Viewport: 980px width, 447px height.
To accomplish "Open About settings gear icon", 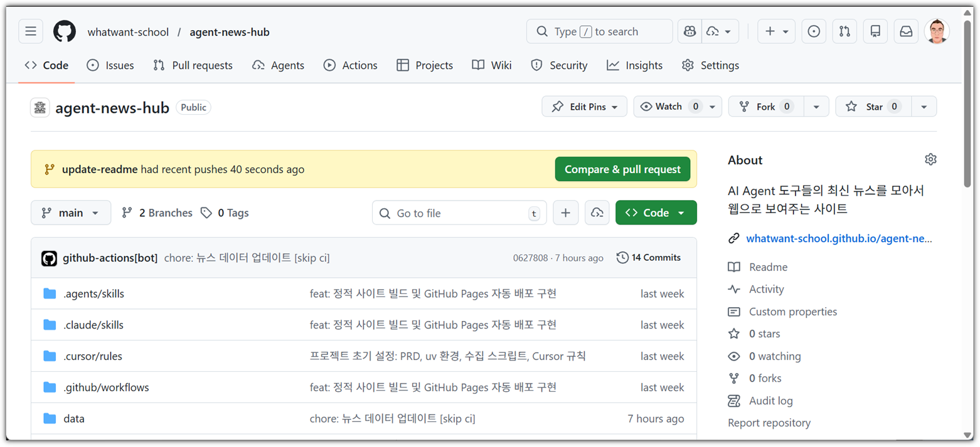I will tap(930, 159).
